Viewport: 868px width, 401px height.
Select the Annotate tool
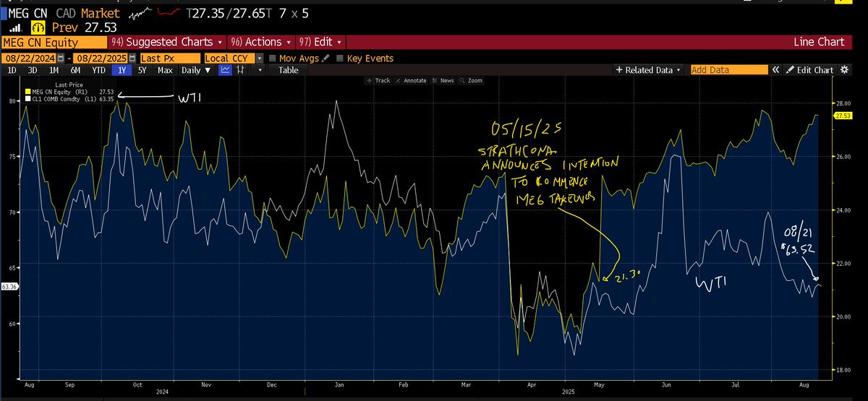(413, 81)
